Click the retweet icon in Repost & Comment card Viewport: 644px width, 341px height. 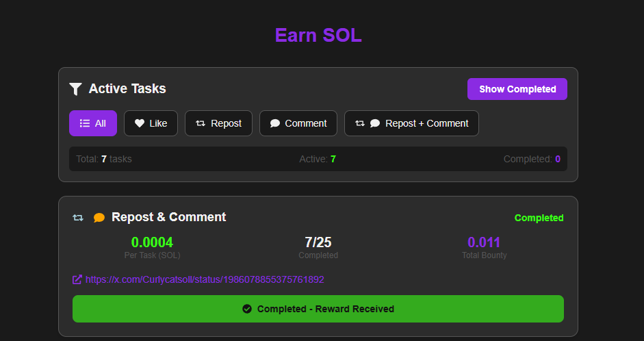tap(78, 217)
